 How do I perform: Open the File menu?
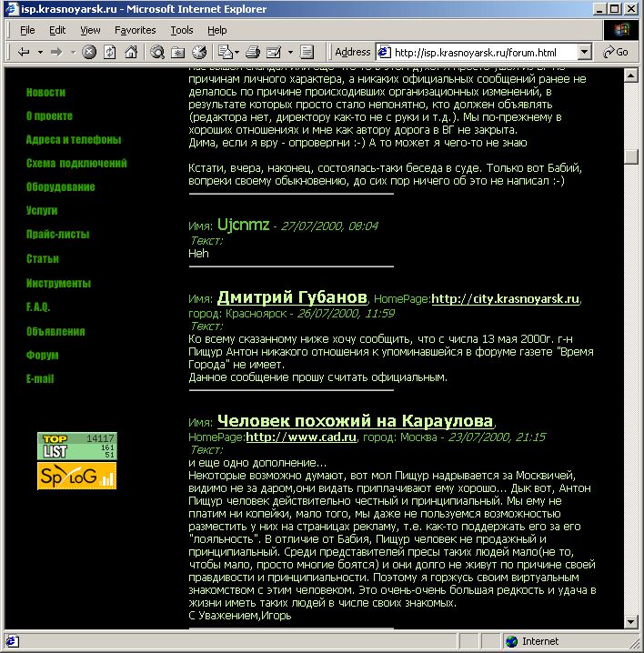coord(27,30)
